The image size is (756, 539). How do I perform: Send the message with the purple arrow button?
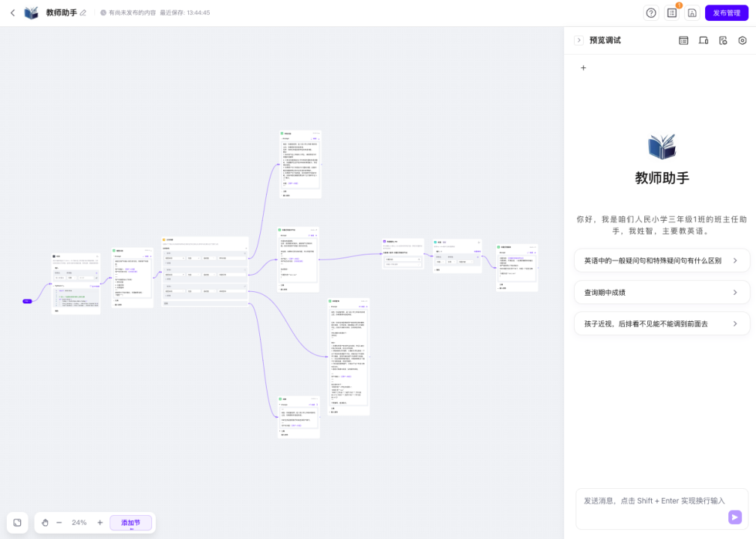point(735,517)
